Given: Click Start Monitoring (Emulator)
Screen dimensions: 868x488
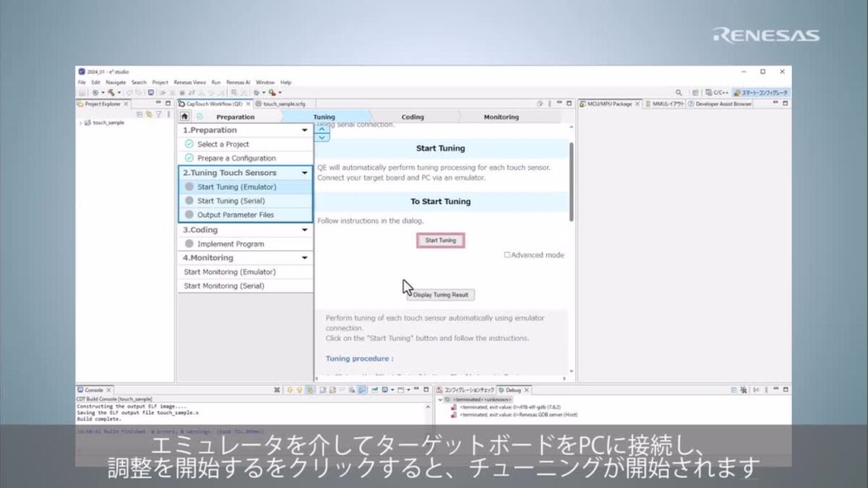Looking at the screenshot, I should (246, 272).
